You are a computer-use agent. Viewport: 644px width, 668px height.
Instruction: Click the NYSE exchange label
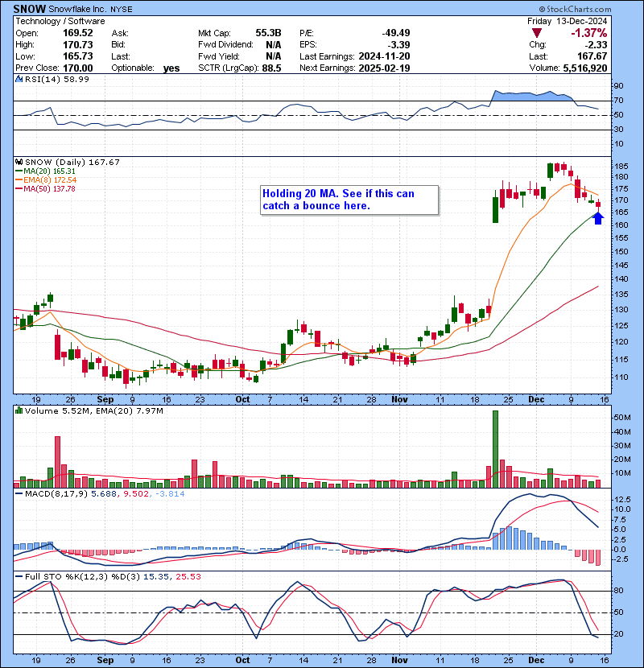pyautogui.click(x=121, y=9)
